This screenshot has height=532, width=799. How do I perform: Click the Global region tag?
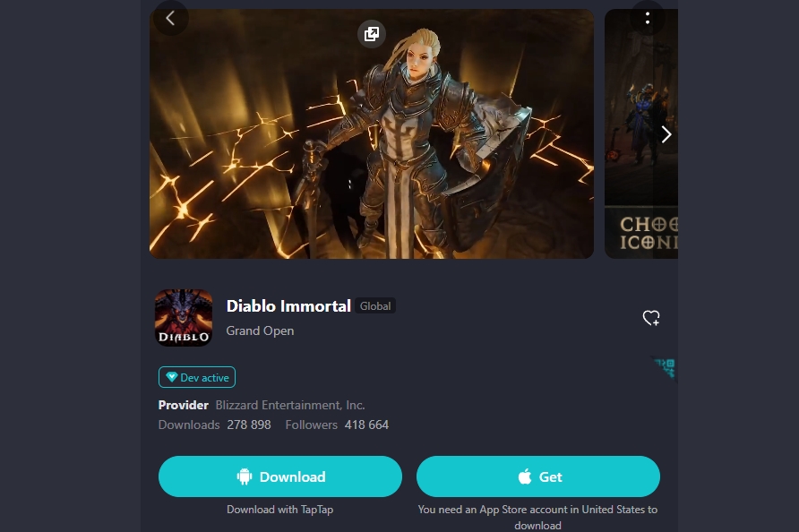375,305
